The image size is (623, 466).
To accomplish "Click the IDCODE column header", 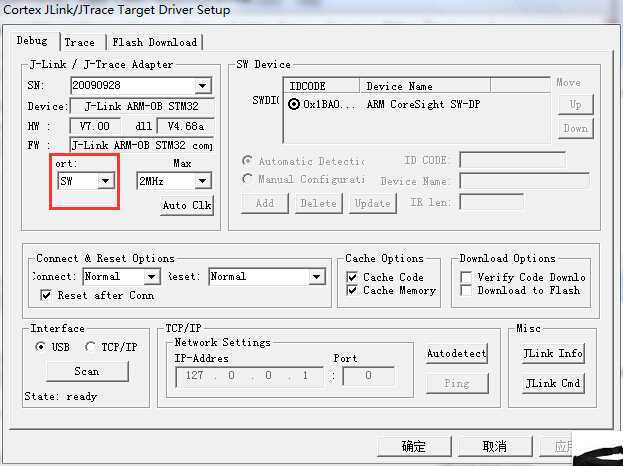I will coord(321,86).
